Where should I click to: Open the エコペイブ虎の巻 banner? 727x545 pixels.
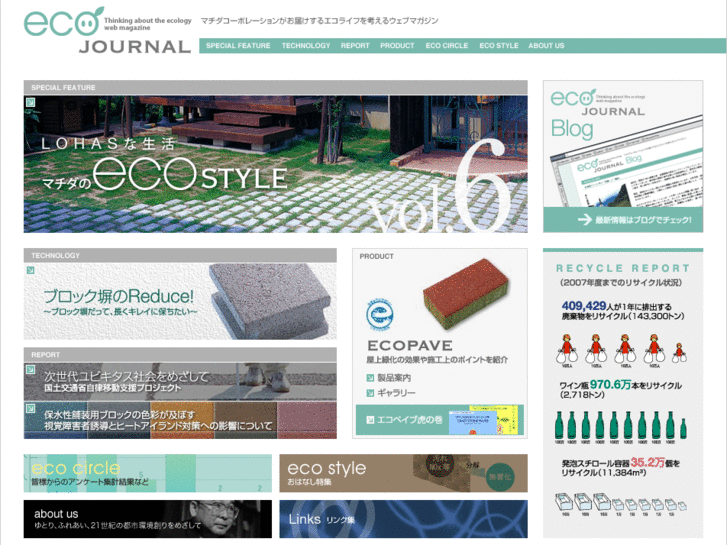pyautogui.click(x=440, y=420)
